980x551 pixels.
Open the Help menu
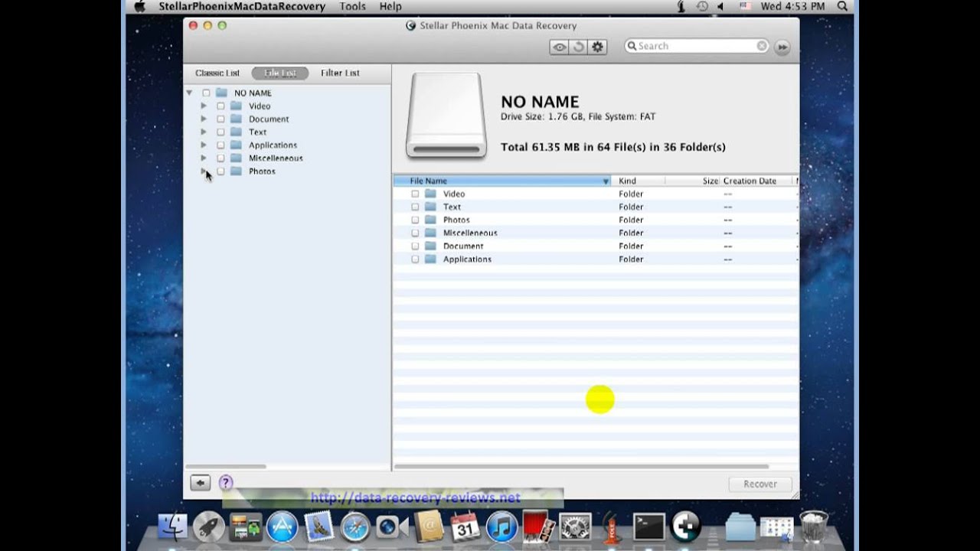click(x=390, y=6)
